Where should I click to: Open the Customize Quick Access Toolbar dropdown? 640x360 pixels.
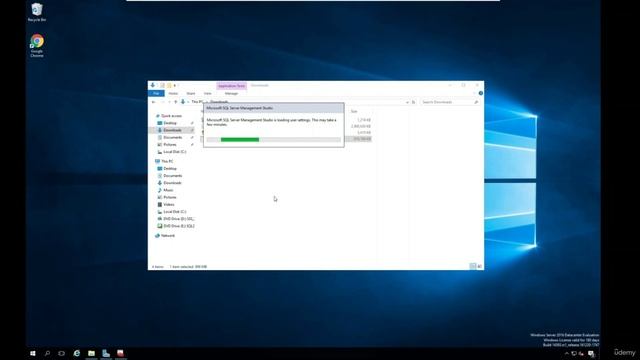175,85
